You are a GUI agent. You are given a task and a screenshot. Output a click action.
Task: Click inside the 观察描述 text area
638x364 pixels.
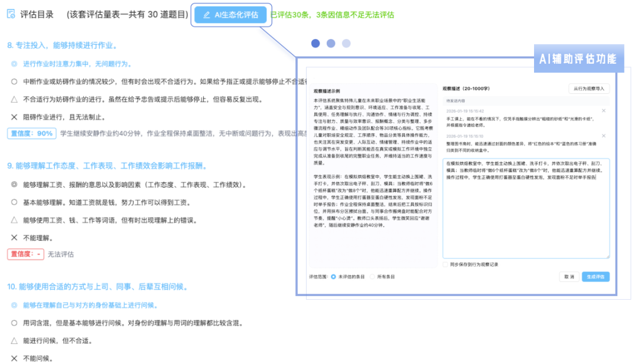[526, 208]
